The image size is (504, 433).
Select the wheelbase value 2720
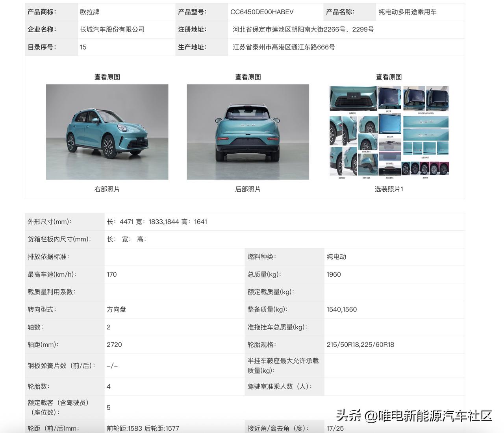tap(114, 344)
